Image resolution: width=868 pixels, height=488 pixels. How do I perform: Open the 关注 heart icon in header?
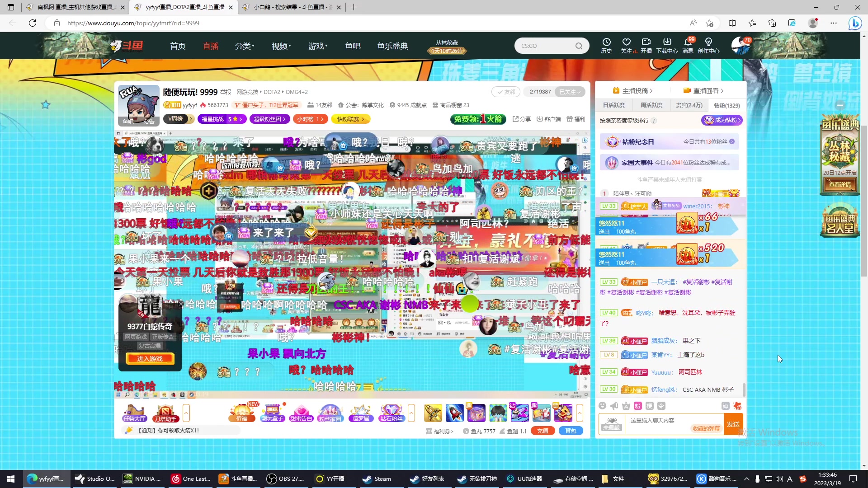coord(627,45)
